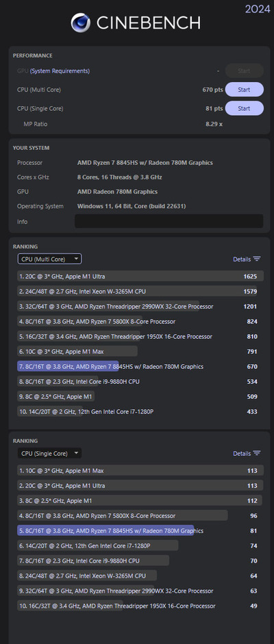Image resolution: width=274 pixels, height=644 pixels.
Task: Select highlighted Ryzen 7 8845HS entry scoring 81
Action: [140, 530]
